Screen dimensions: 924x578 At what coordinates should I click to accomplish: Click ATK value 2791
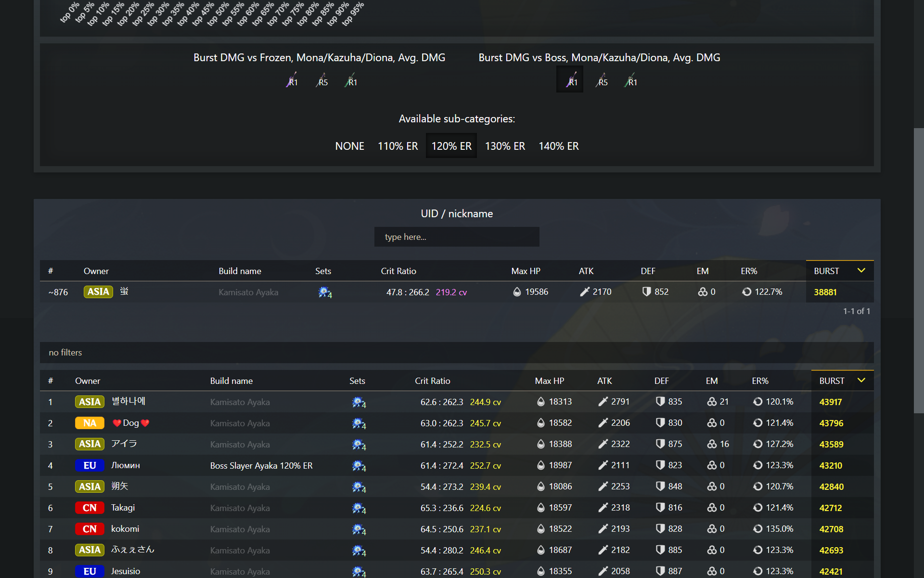620,402
